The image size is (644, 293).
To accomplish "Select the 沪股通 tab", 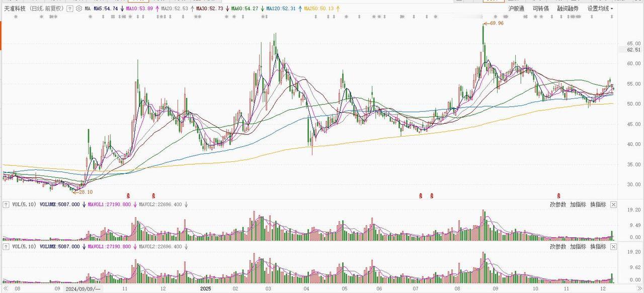I will pos(516,9).
